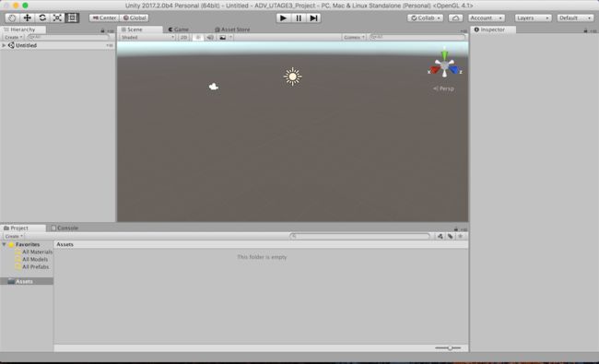Switch to the Inspector tab
Image resolution: width=599 pixels, height=364 pixels.
492,29
